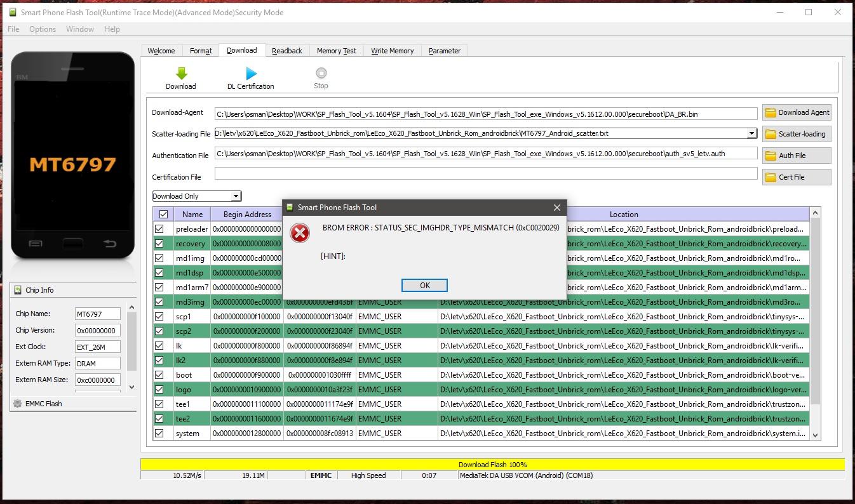
Task: Click the Download Agent folder button
Action: tap(797, 113)
